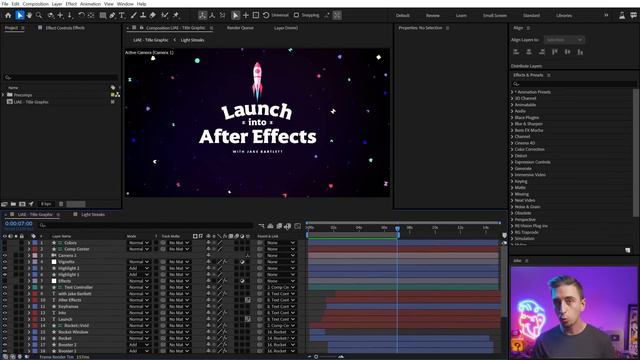Hide the Rocket Window layer

5,332
